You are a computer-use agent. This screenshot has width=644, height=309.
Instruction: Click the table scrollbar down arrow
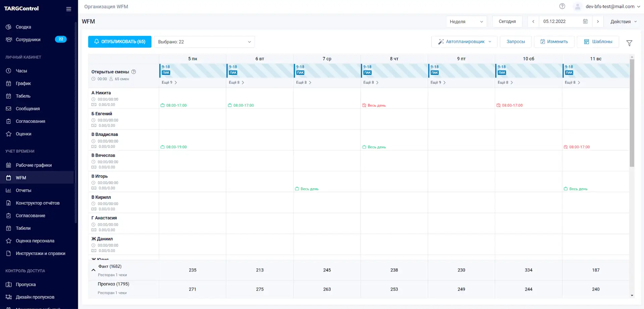tap(632, 296)
